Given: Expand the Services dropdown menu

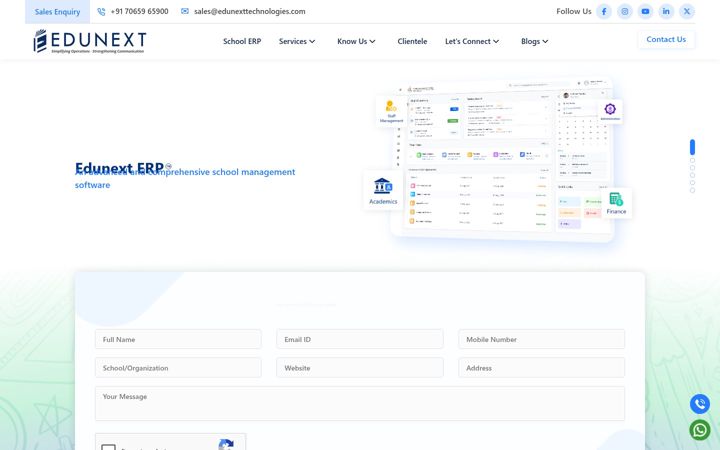Looking at the screenshot, I should (297, 41).
